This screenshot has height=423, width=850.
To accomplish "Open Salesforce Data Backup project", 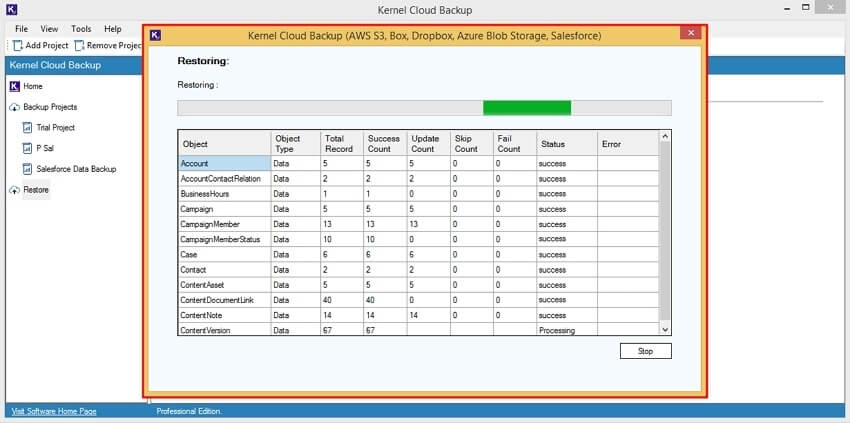I will [76, 169].
